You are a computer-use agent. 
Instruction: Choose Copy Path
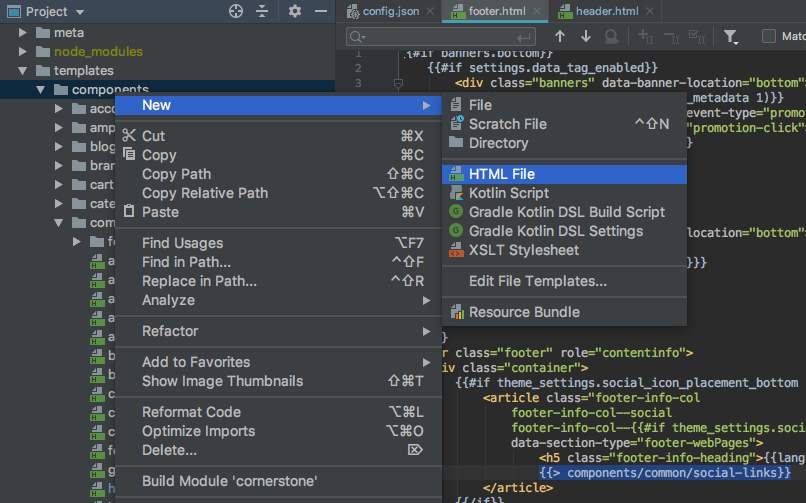[x=278, y=174]
